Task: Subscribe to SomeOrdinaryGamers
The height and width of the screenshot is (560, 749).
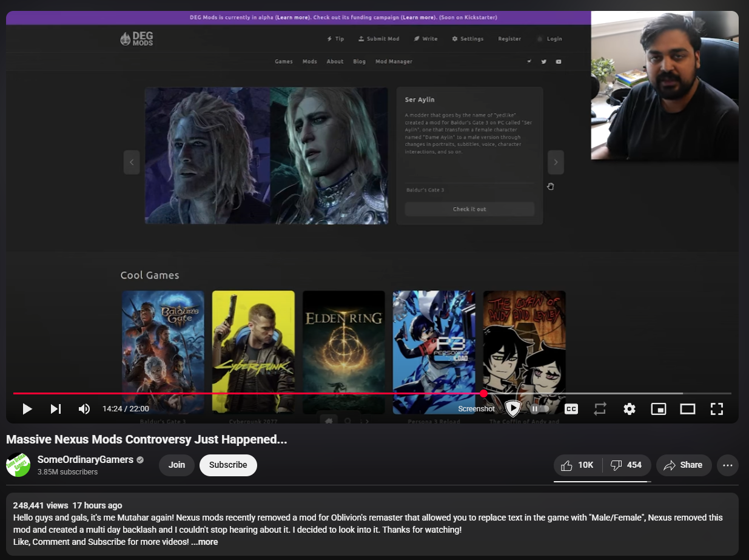Action: pos(228,465)
